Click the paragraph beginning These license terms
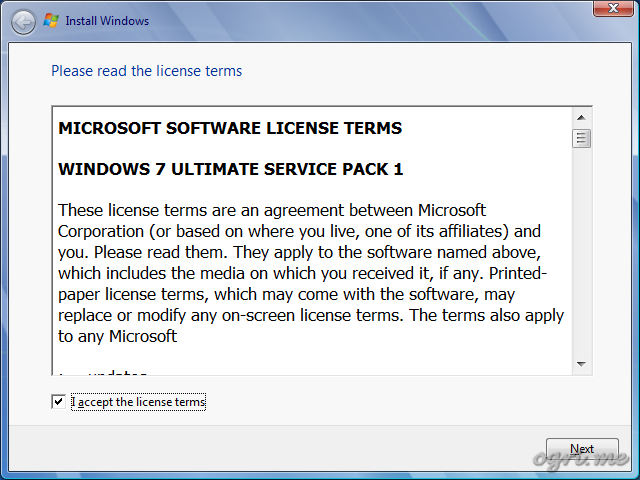Screen dimensions: 640x480 pos(311,273)
